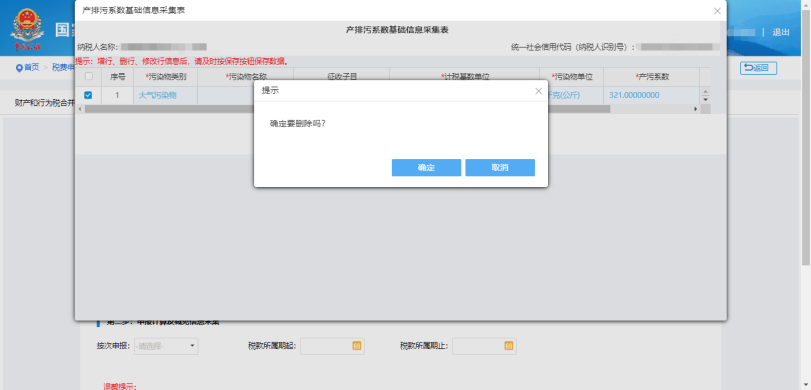
Task: Click the 产污系数 column header
Action: pyautogui.click(x=652, y=77)
